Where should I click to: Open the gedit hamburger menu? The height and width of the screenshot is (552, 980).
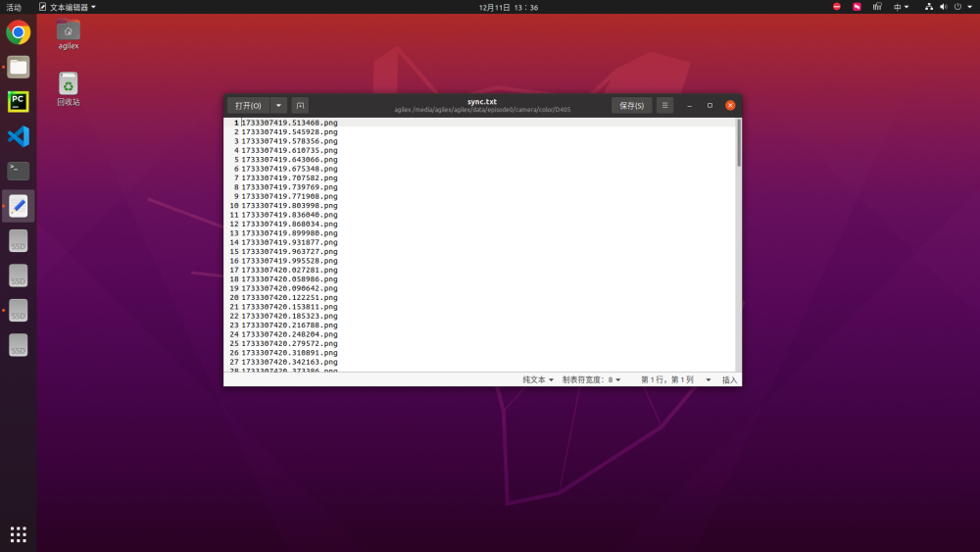point(664,105)
